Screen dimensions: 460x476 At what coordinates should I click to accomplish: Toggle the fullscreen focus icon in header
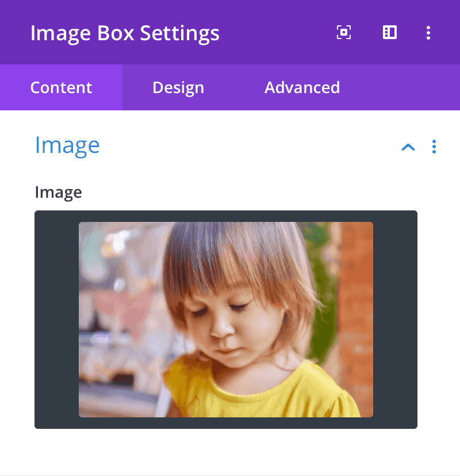pos(344,32)
